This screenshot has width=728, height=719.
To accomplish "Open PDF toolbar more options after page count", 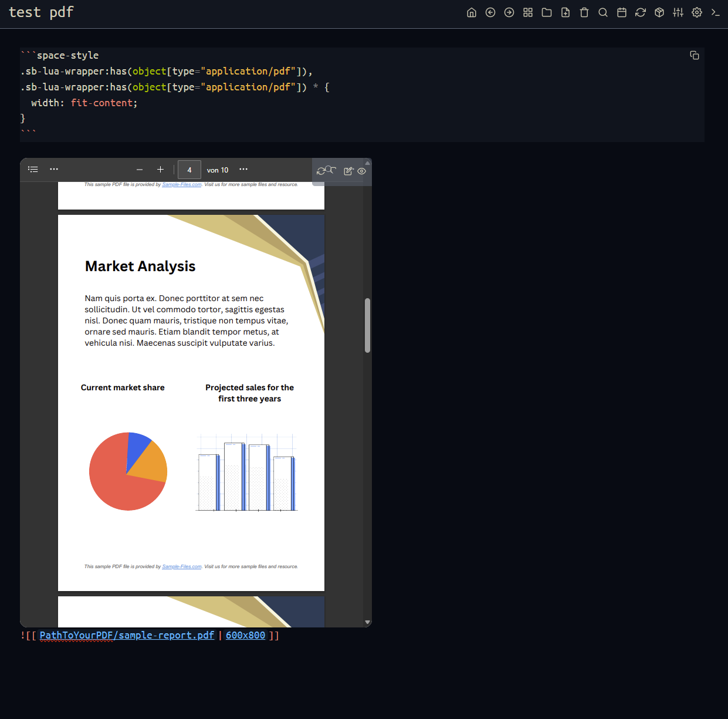I will (x=243, y=170).
